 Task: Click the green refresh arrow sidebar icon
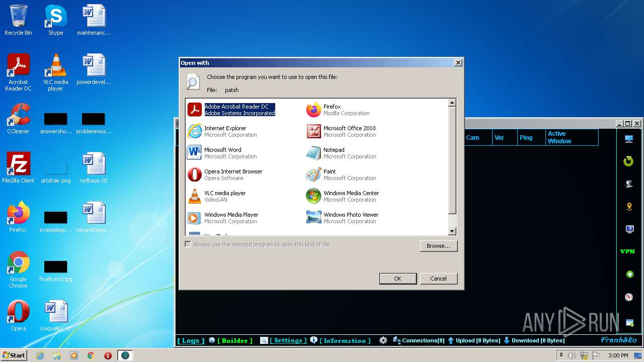(628, 161)
